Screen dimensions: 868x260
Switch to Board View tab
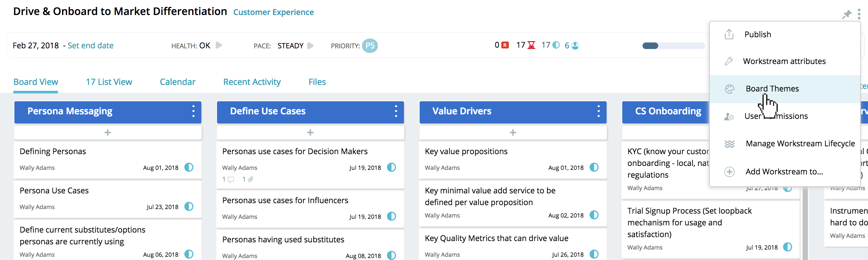(36, 82)
